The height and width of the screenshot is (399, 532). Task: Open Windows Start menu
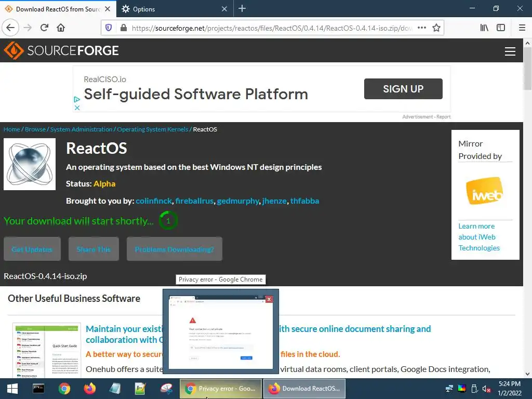click(12, 389)
